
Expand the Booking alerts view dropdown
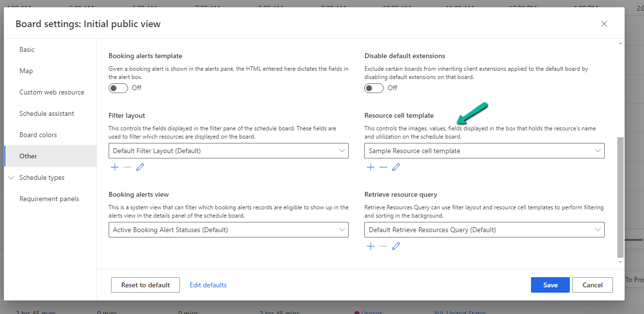(x=228, y=230)
